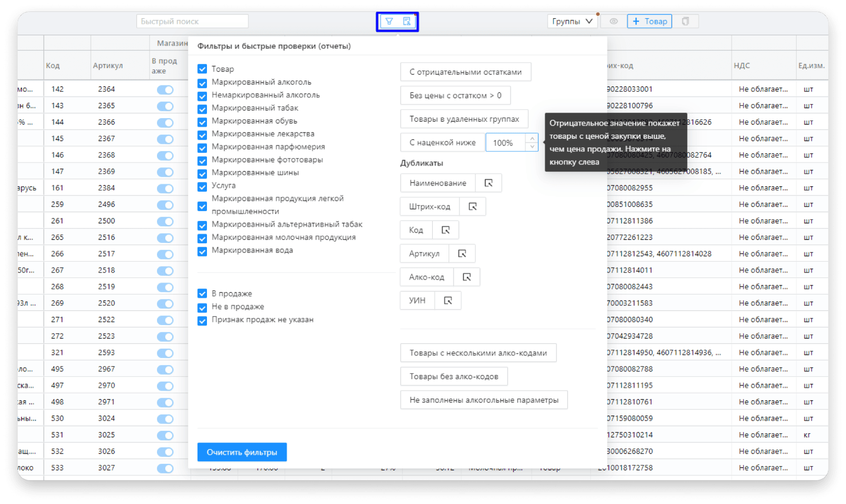Sort by the Код column header
This screenshot has height=504, width=846.
pos(53,66)
